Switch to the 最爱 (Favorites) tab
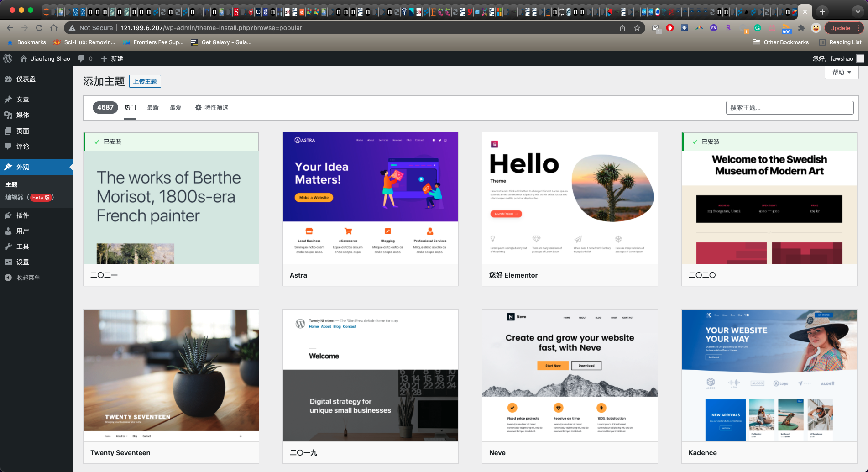868x472 pixels. 176,107
